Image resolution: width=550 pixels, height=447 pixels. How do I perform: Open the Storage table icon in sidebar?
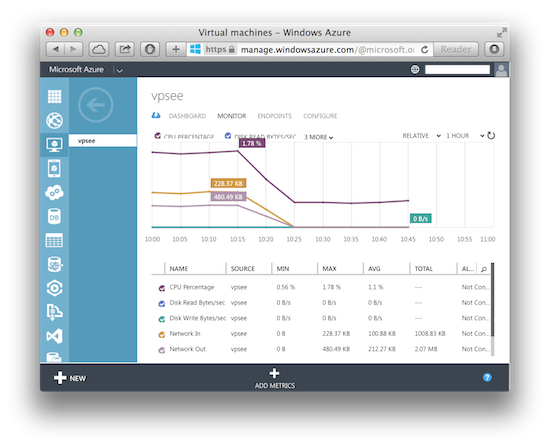coord(54,240)
